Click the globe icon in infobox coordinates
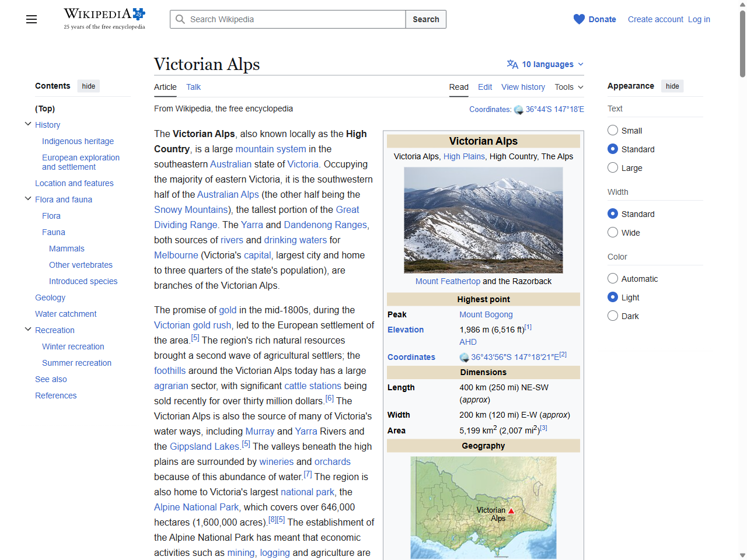747x560 pixels. click(465, 357)
